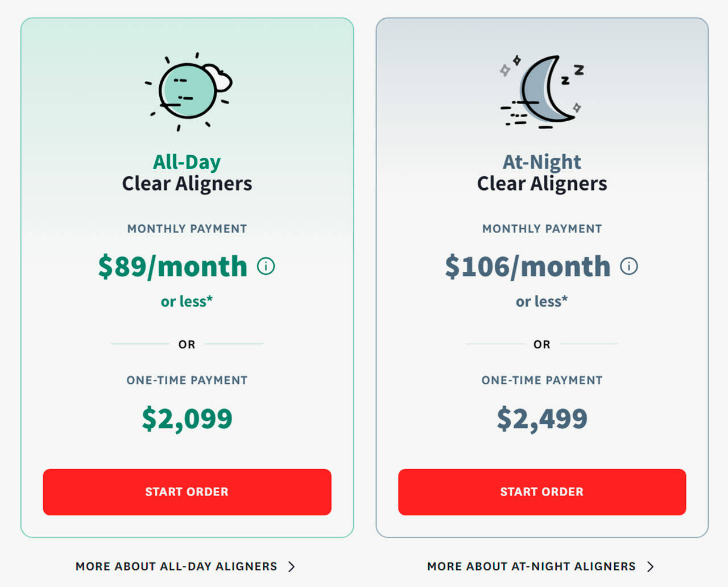Click the $89/month price text
This screenshot has height=587, width=728.
click(173, 266)
